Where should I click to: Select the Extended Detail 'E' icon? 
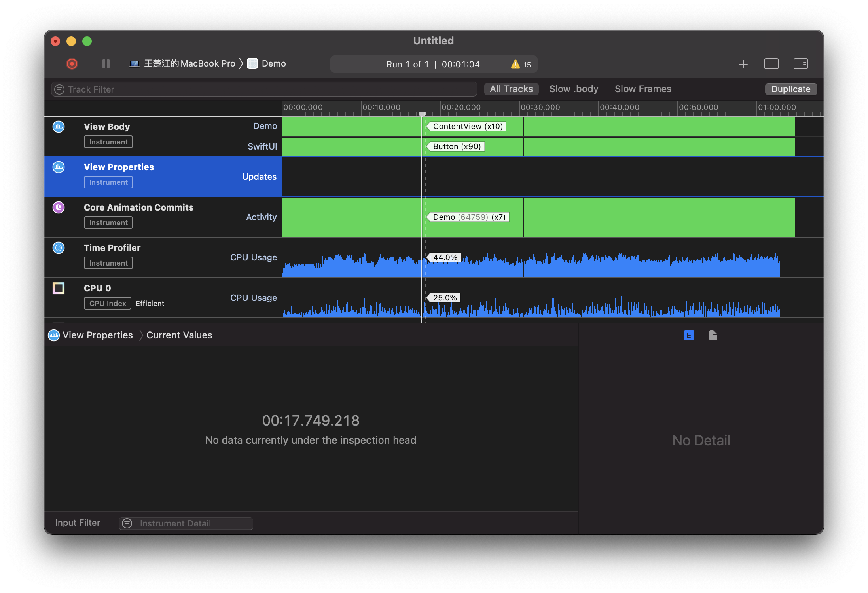coord(689,335)
